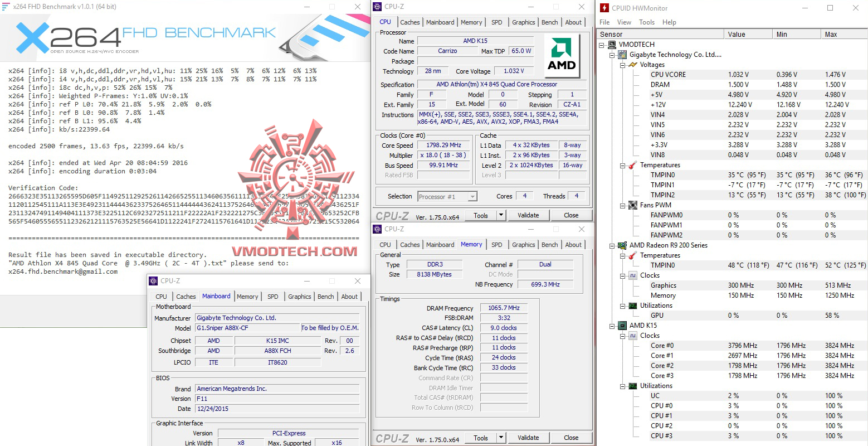Screen dimensions: 868x446
Task: Click the Model field showing G1.Sniper A88X-CF
Action: (247, 328)
